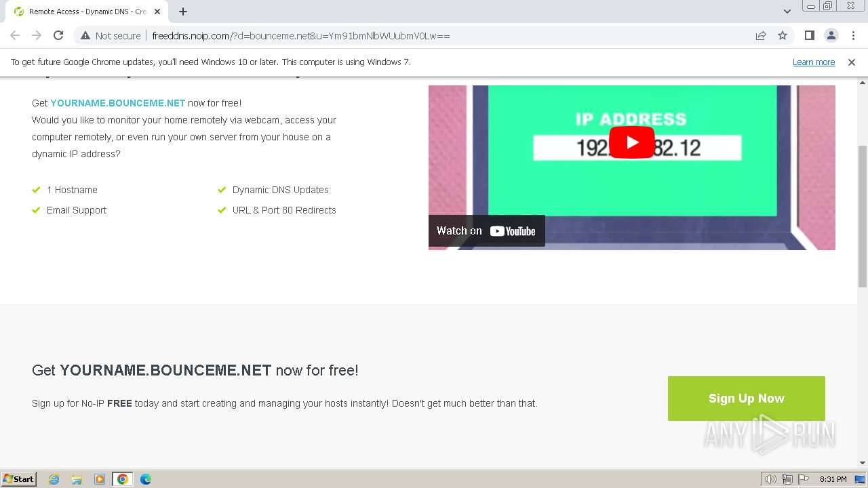Open the Windows Start menu
Image resolution: width=868 pixels, height=488 pixels.
[19, 479]
